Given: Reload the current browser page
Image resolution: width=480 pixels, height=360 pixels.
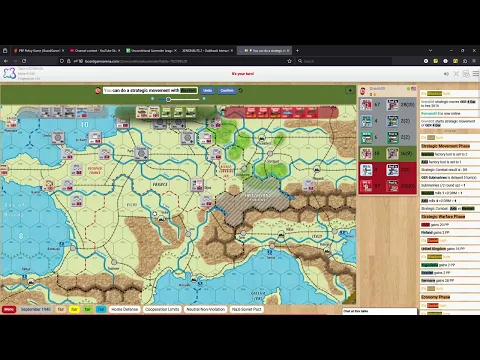Looking at the screenshot, I should tap(24, 61).
